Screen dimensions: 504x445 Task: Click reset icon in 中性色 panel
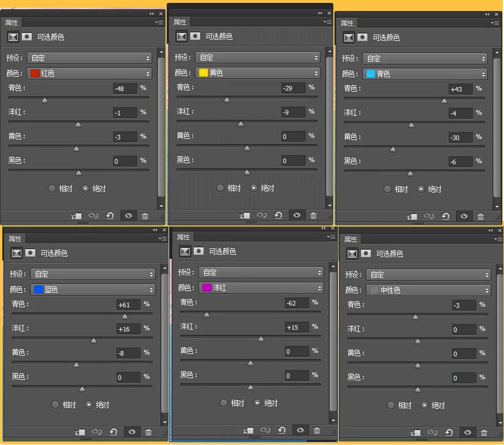449,432
